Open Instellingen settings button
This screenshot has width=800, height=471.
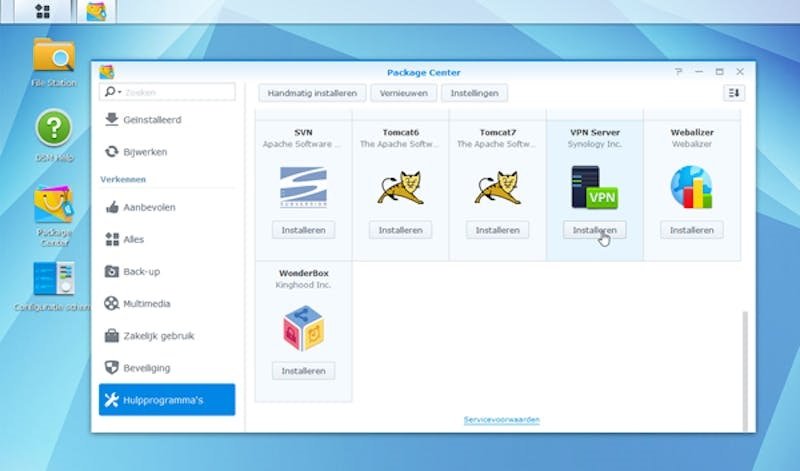[x=474, y=93]
